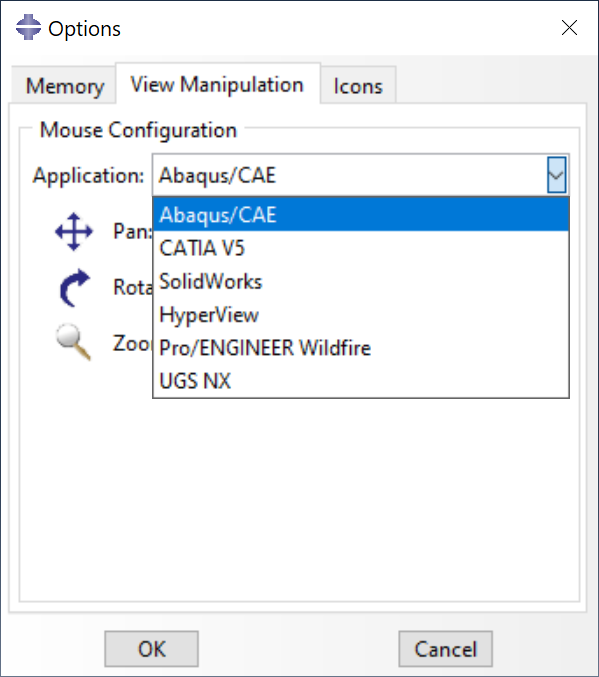This screenshot has height=677, width=599.
Task: Click the Application: label
Action: [89, 175]
